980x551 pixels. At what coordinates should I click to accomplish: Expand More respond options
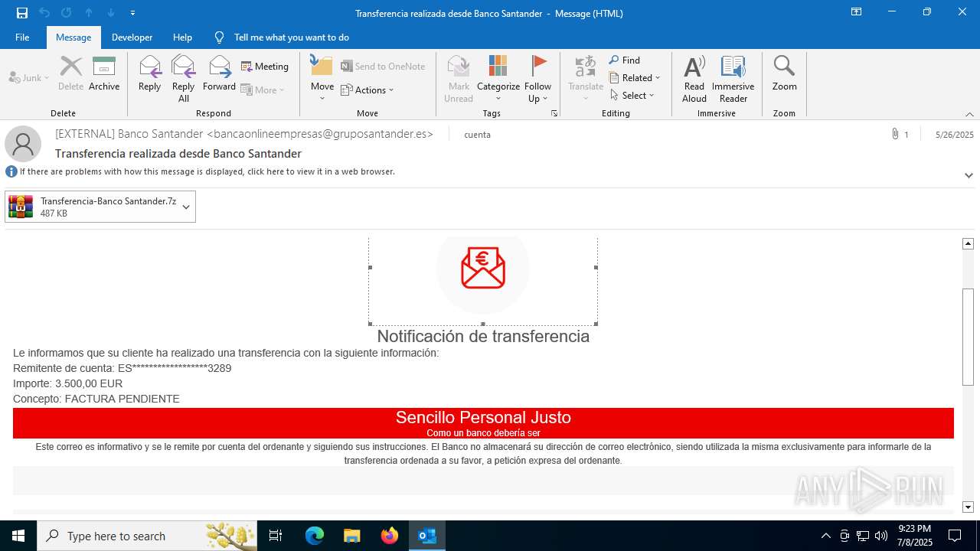coord(263,90)
